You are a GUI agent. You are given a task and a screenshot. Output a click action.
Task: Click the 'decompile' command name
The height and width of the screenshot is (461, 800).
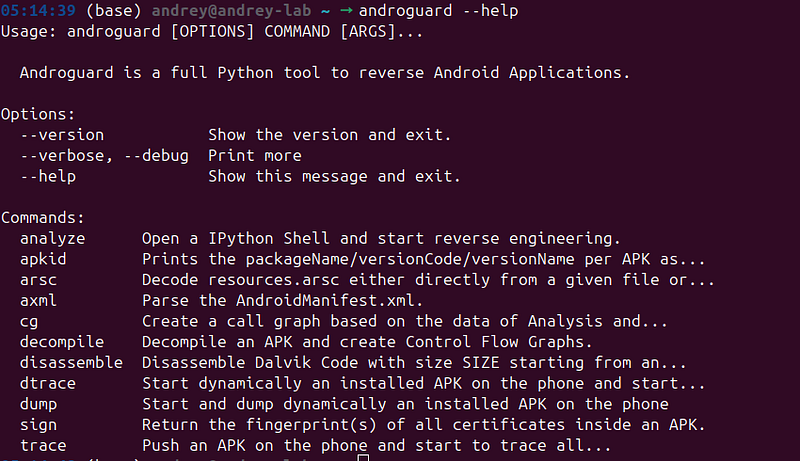[62, 342]
